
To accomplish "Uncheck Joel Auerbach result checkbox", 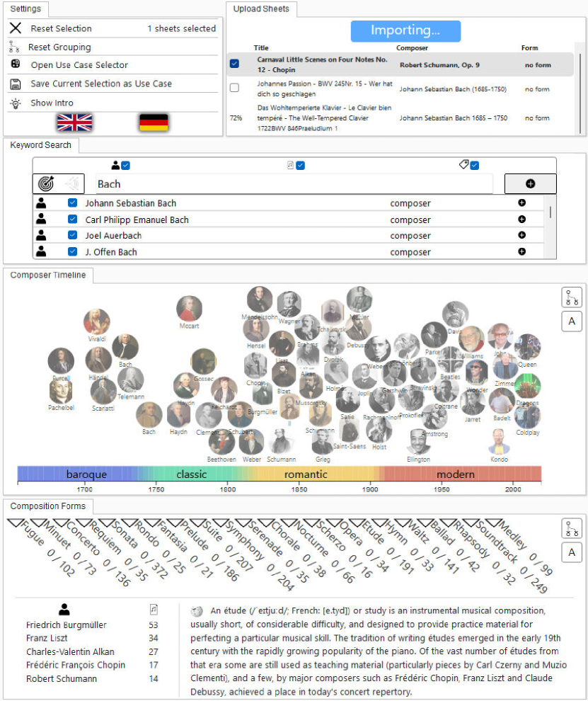I will pyautogui.click(x=72, y=234).
